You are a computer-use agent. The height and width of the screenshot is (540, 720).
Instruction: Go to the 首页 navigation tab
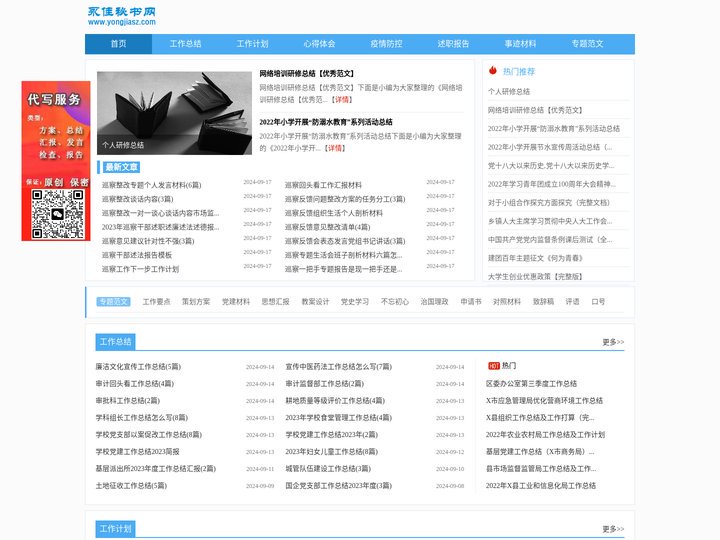point(118,44)
